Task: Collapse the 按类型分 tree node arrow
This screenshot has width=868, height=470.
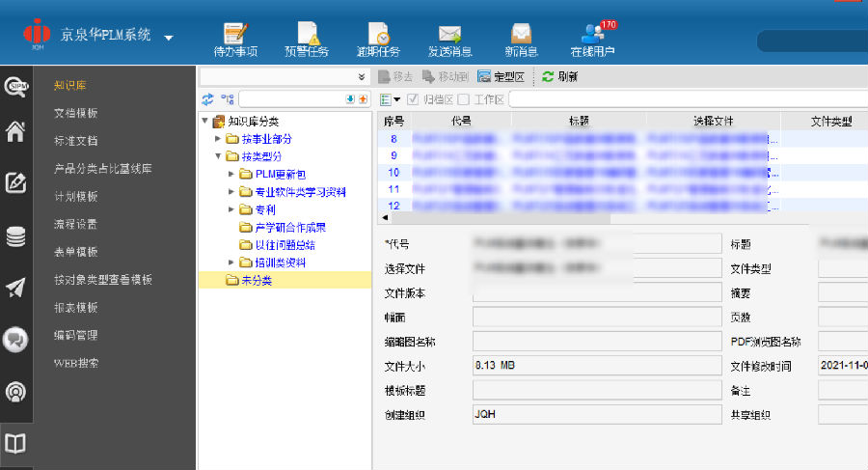Action: (x=218, y=156)
